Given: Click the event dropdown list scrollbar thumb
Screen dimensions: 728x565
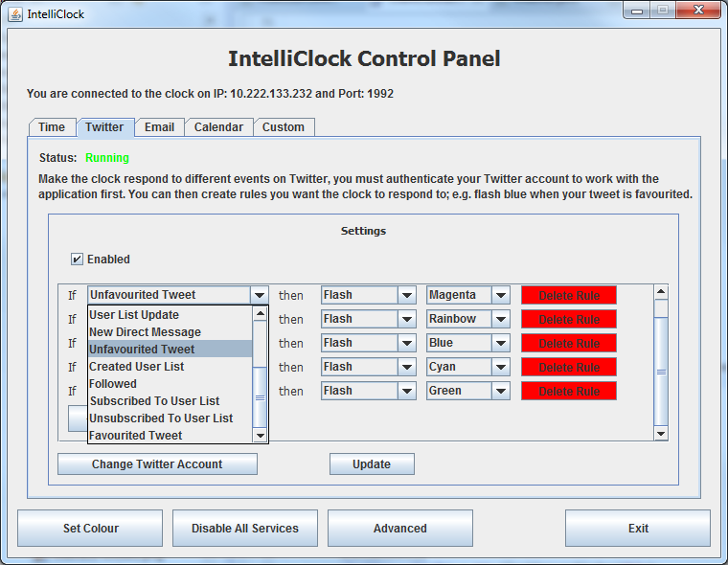Looking at the screenshot, I should [260, 397].
